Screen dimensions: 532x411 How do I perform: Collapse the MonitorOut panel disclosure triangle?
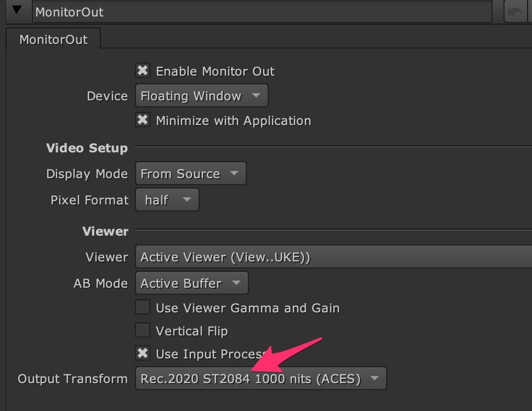point(17,10)
